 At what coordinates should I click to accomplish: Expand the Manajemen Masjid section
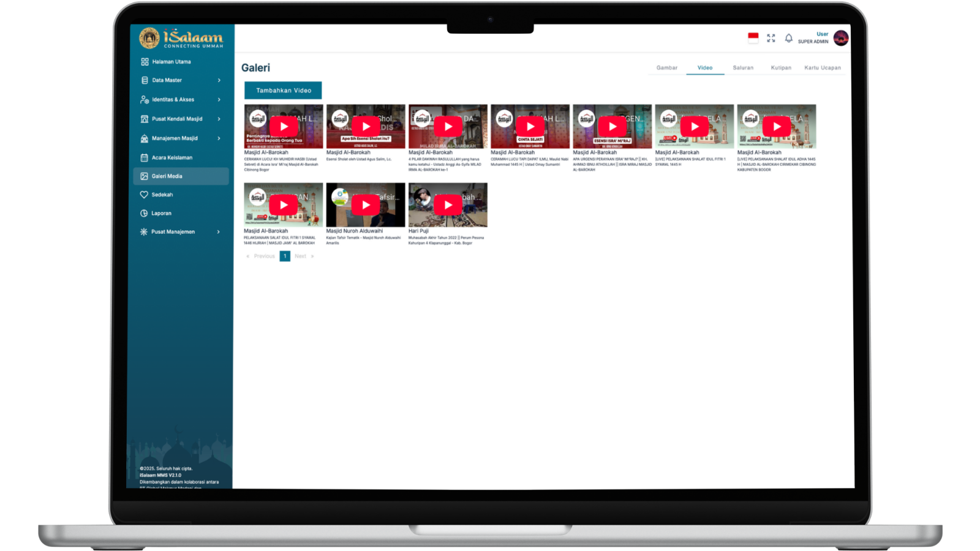[x=219, y=138]
